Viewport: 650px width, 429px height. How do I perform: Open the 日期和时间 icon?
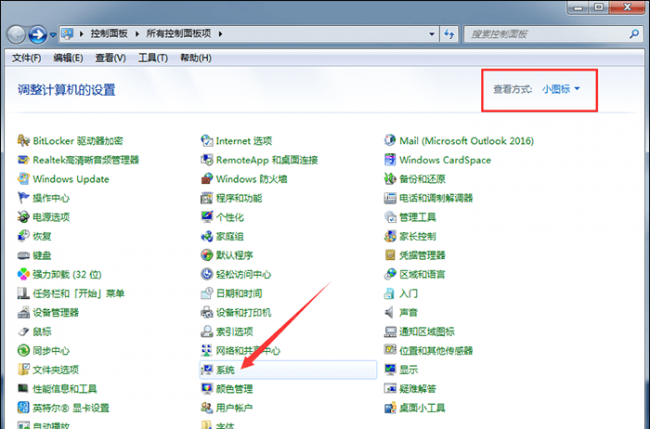click(x=206, y=293)
